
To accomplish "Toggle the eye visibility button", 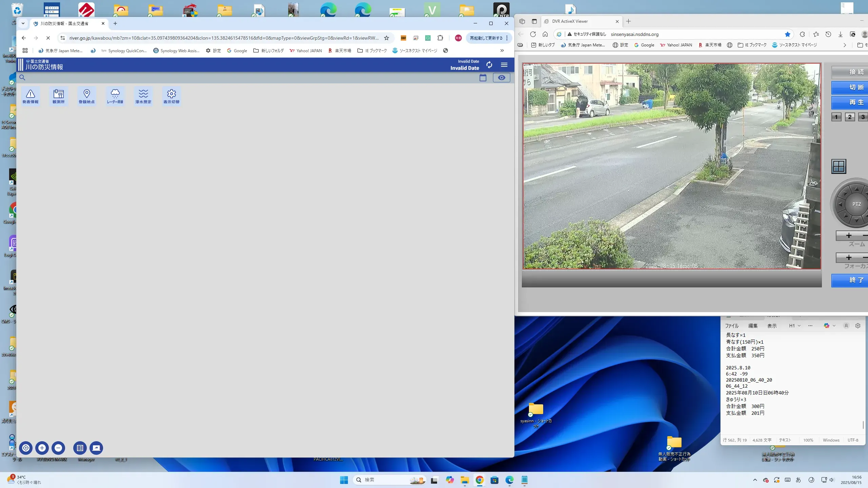I will tap(501, 78).
